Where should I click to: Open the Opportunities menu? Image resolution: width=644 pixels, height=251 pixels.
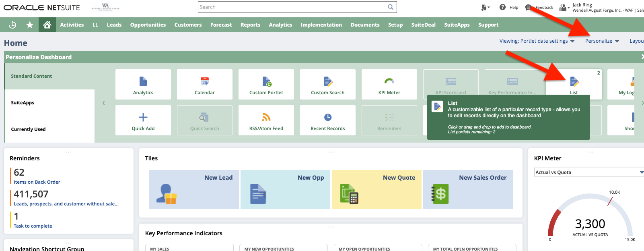point(148,25)
